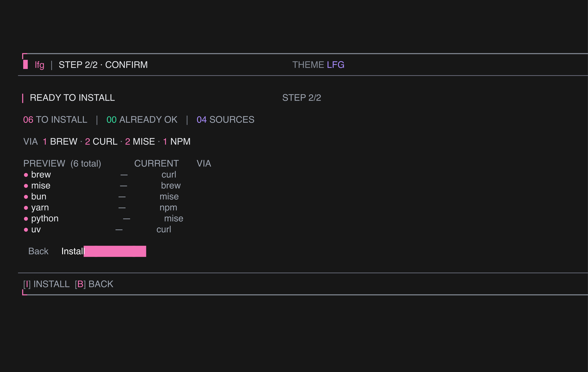Click the curl source in uv row
The image size is (588, 372).
164,230
